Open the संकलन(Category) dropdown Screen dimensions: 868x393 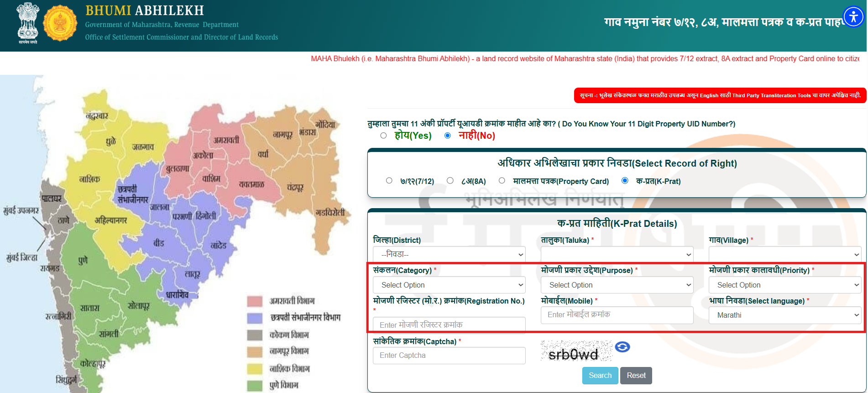pyautogui.click(x=449, y=285)
